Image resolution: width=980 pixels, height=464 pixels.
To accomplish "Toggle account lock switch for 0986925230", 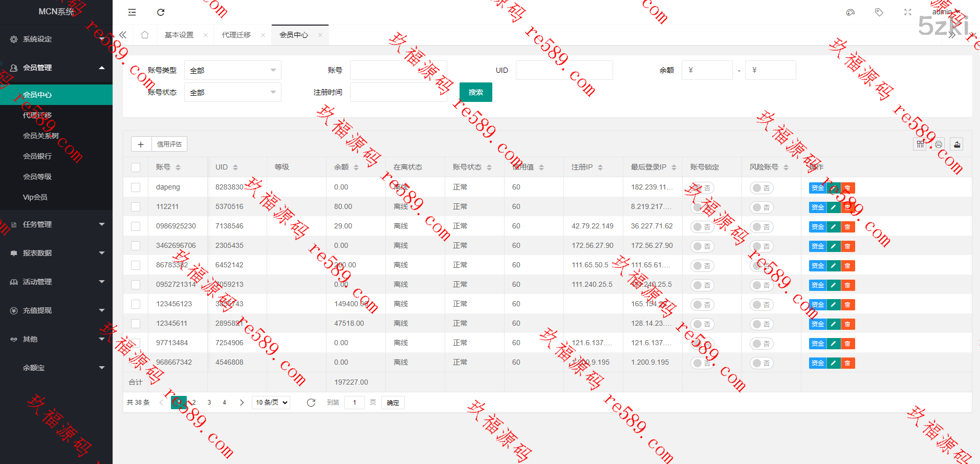I will (x=702, y=227).
